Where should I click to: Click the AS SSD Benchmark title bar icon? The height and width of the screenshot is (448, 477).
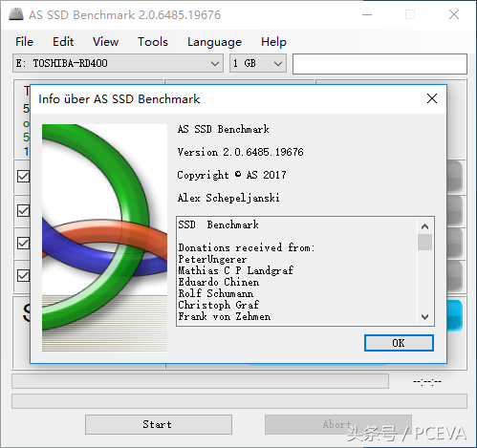[x=16, y=14]
